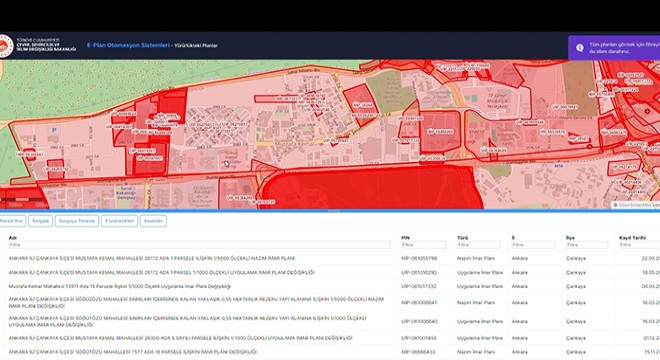Focus the Kayıt Tarihi filter field
Screen dimensions: 660x360
pos(639,245)
